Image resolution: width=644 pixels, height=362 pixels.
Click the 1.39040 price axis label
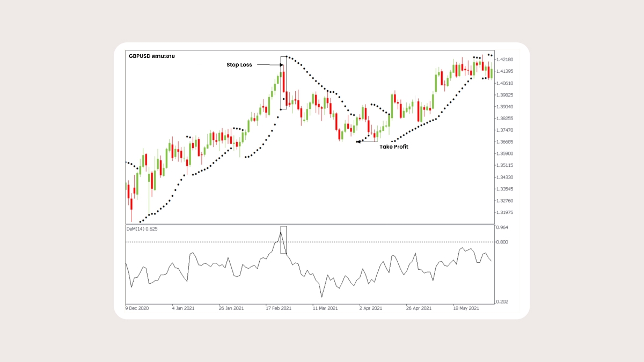tap(506, 107)
